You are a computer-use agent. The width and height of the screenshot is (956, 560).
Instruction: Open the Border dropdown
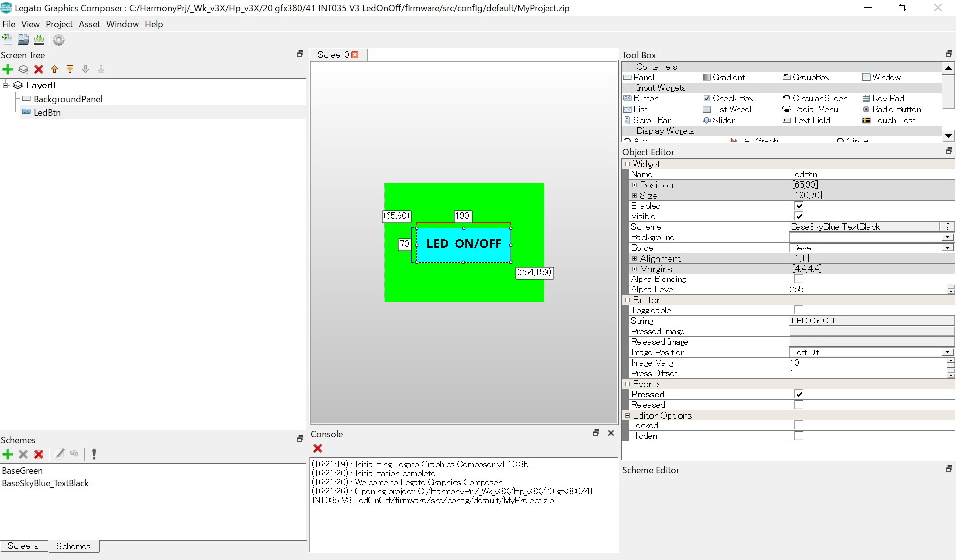click(x=946, y=248)
